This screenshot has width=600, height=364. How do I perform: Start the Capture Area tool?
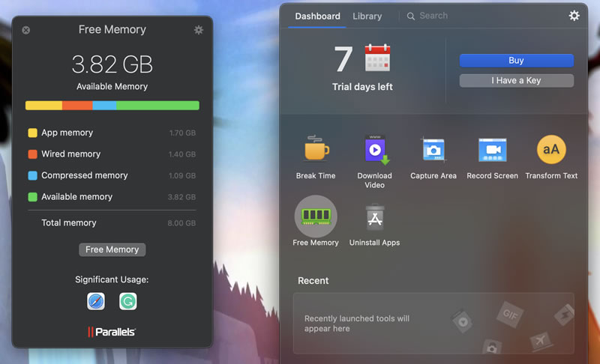[433, 149]
